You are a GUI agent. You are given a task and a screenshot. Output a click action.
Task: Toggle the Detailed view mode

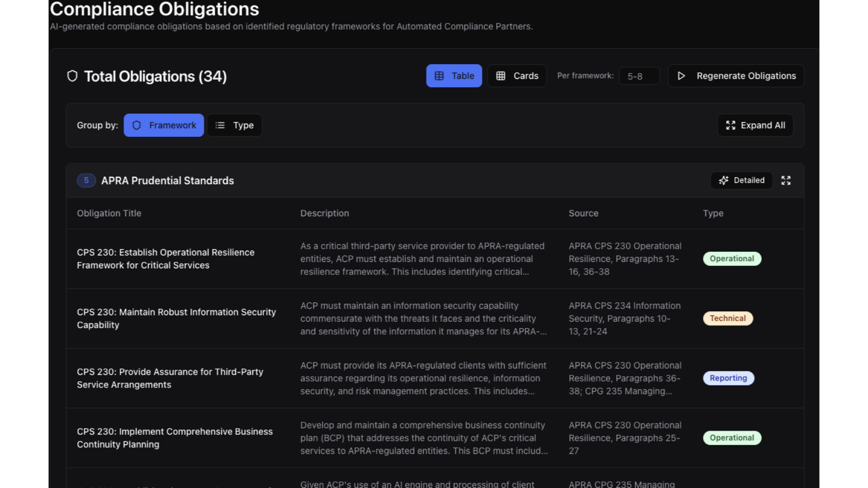point(741,180)
